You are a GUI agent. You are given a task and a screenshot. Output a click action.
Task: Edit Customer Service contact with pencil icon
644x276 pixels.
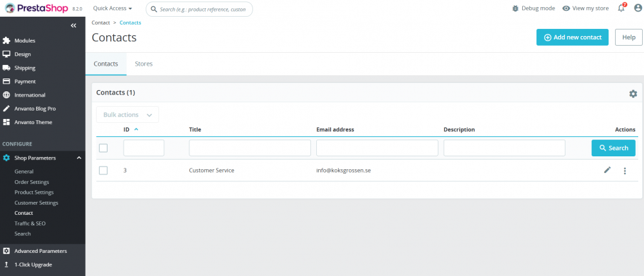tap(607, 170)
